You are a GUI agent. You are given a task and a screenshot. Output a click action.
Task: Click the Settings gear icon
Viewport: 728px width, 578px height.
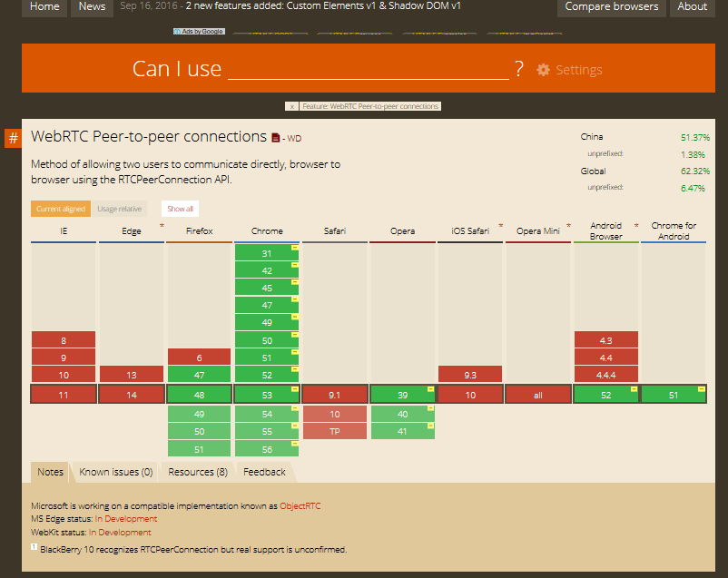tap(543, 70)
